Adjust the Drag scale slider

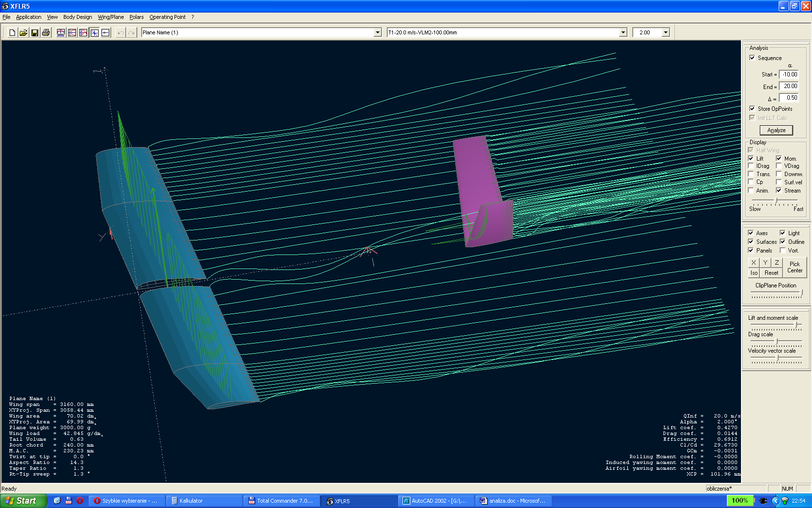776,342
